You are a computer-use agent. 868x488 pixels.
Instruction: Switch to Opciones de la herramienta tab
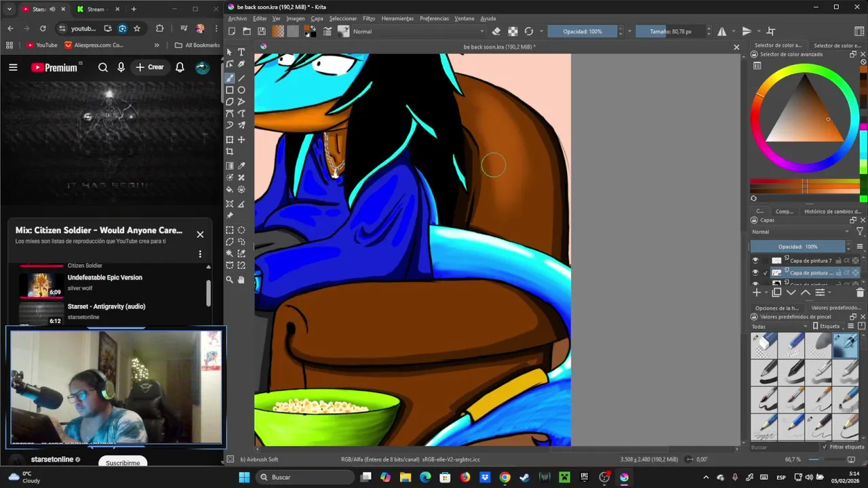pos(777,308)
